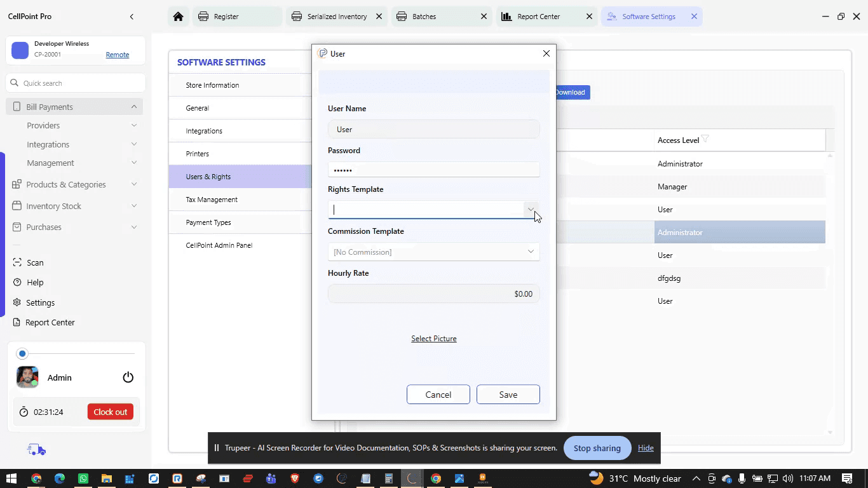Open General settings section
Image resolution: width=868 pixels, height=488 pixels.
point(240,108)
